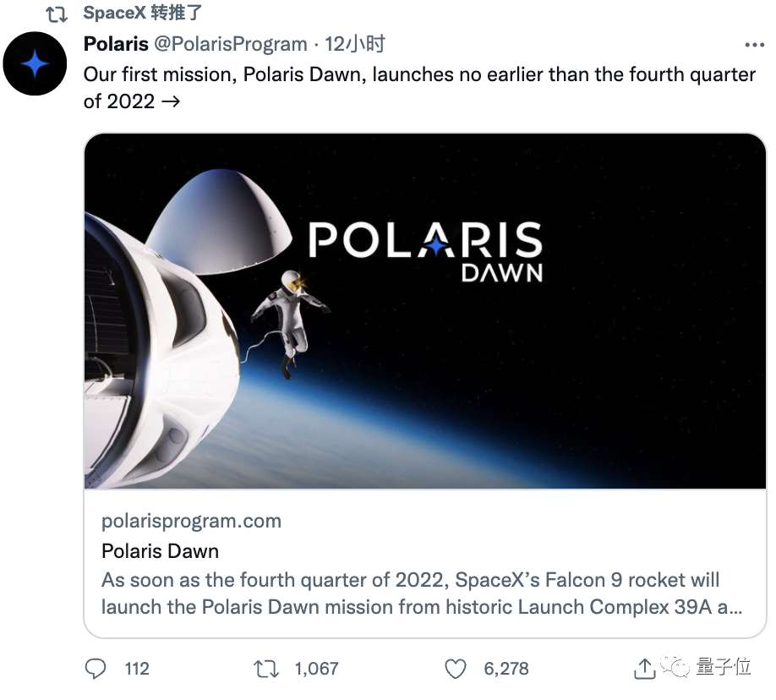Image resolution: width=776 pixels, height=700 pixels.
Task: Retweet using the retweet arrows below the card
Action: pos(266,669)
